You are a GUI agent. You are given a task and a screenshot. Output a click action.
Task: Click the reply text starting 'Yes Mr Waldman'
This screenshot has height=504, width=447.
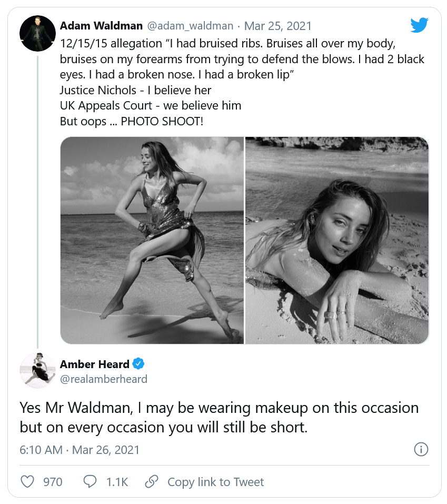click(219, 417)
